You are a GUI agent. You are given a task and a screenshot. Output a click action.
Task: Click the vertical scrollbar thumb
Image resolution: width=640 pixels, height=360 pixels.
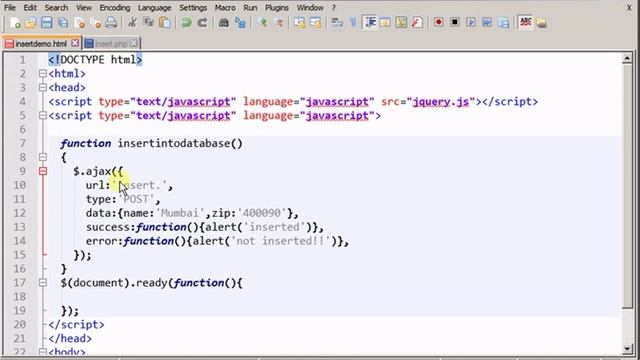click(x=627, y=187)
